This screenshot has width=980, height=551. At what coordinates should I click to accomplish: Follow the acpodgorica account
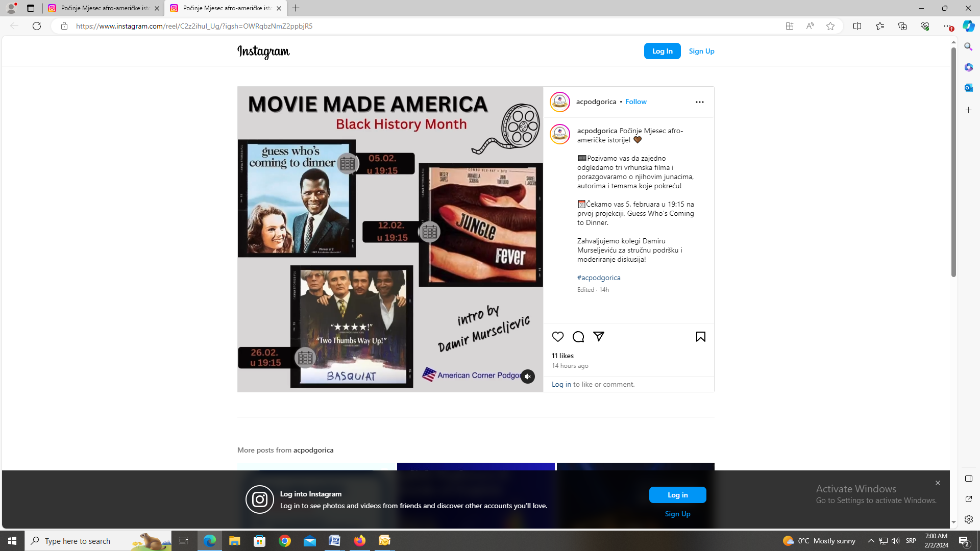click(635, 102)
